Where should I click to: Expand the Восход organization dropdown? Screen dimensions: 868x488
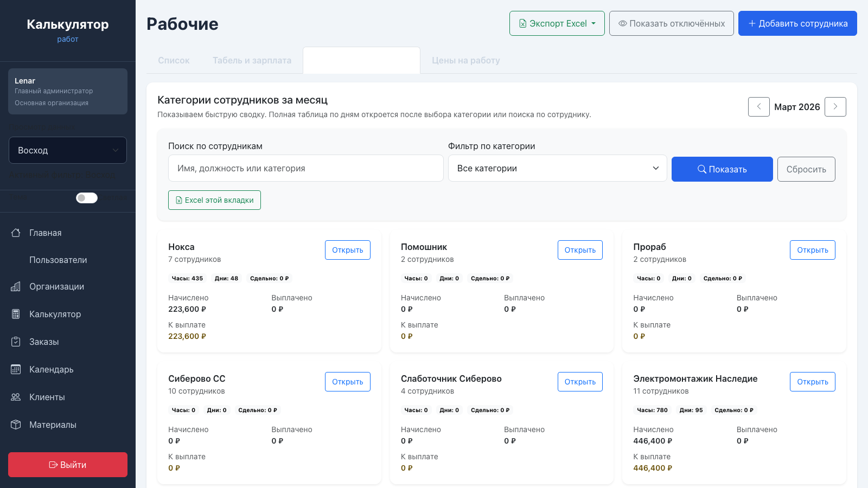point(68,150)
